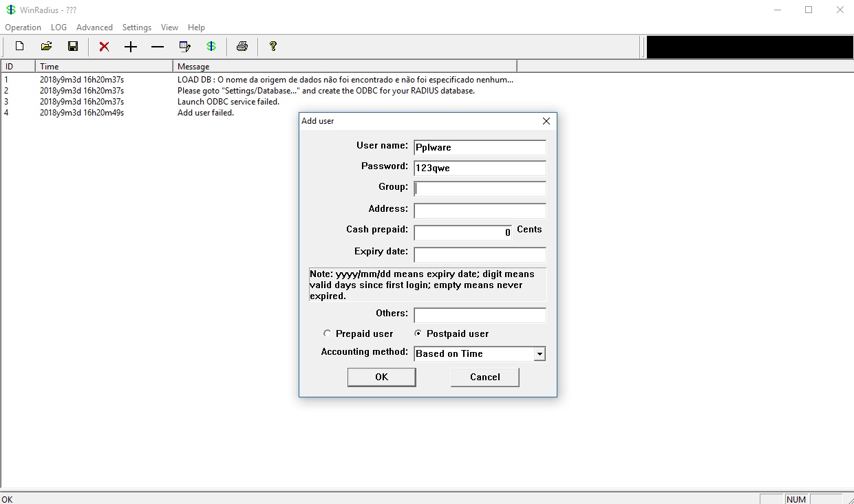Focus the Expiry date input field

click(x=480, y=255)
